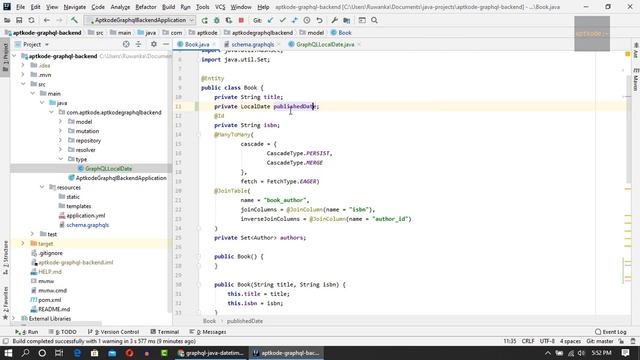Show Git history clock icon
This screenshot has width=640, height=360.
(x=307, y=20)
